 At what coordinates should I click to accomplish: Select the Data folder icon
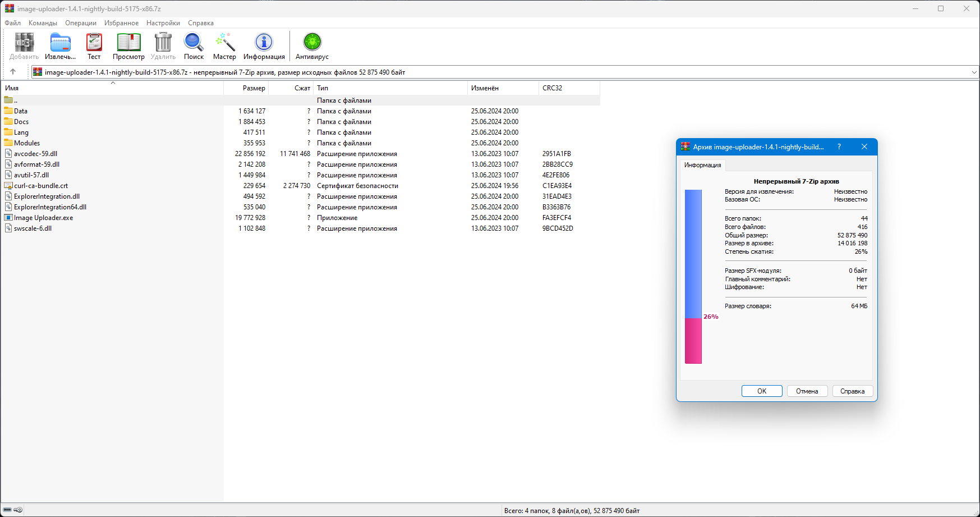(x=8, y=111)
